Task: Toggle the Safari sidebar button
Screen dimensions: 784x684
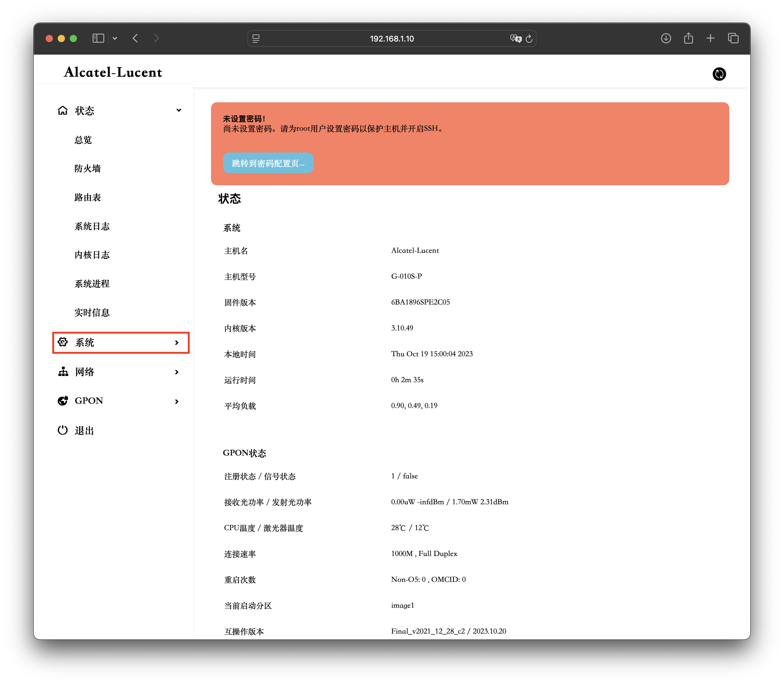Action: pos(98,38)
